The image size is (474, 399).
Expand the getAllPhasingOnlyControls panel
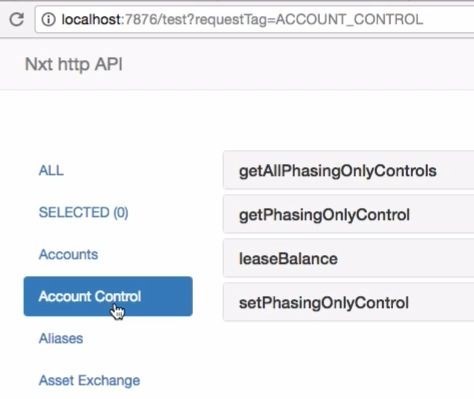coord(349,170)
